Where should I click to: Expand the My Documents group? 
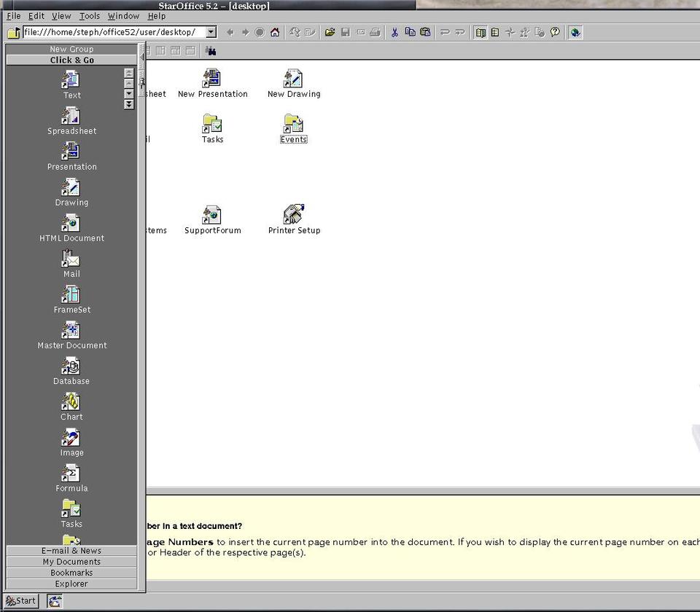pos(71,562)
